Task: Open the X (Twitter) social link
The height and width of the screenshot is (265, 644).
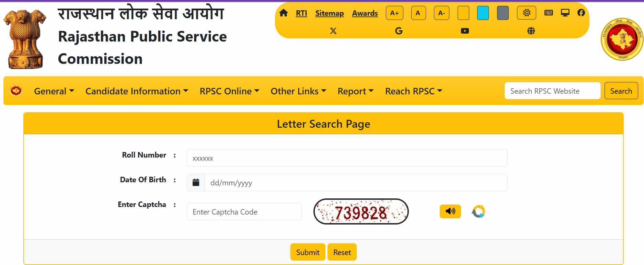Action: click(333, 31)
